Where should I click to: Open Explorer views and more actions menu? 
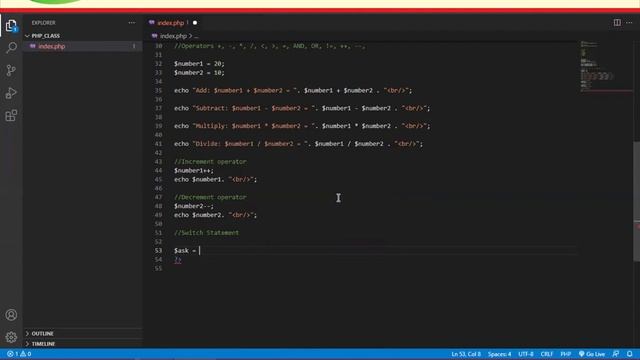tap(131, 23)
